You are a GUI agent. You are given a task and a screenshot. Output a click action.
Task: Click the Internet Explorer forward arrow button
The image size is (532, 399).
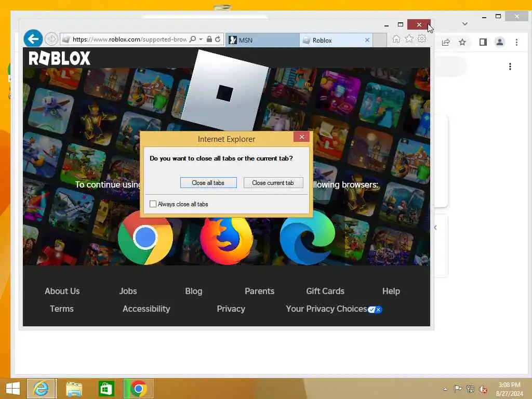point(51,39)
